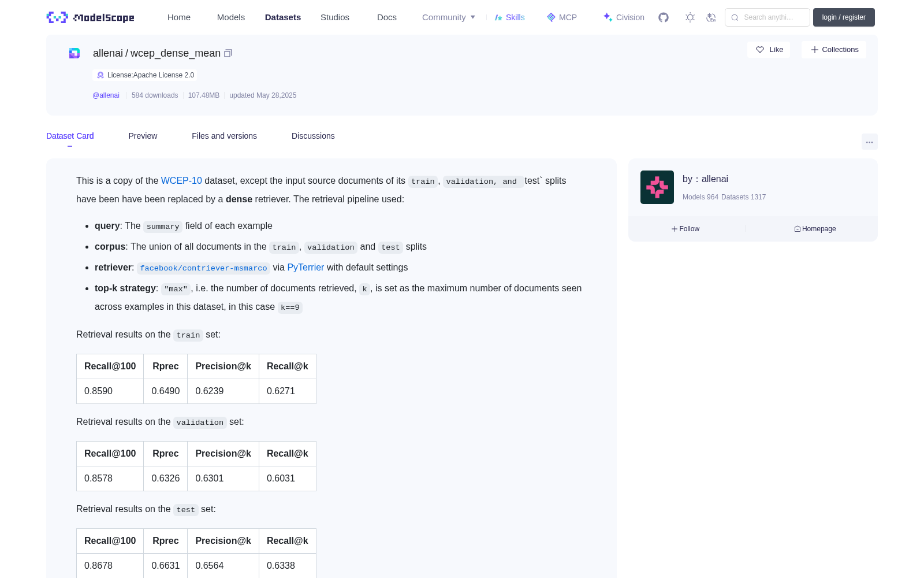The height and width of the screenshot is (578, 924).
Task: Click the allenai organization logo thumbnail
Action: point(657,187)
